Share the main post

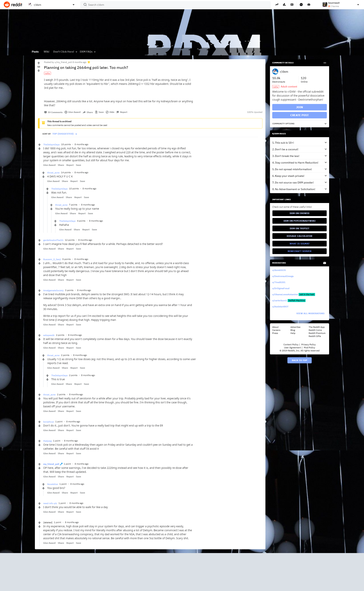click(88, 112)
